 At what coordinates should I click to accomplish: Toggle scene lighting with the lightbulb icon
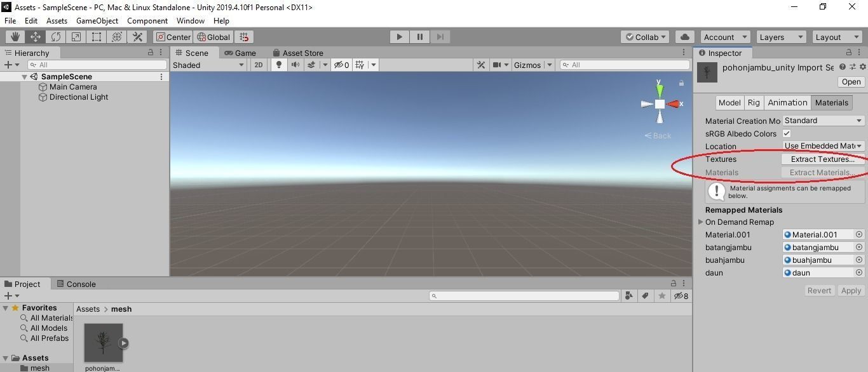[x=278, y=65]
